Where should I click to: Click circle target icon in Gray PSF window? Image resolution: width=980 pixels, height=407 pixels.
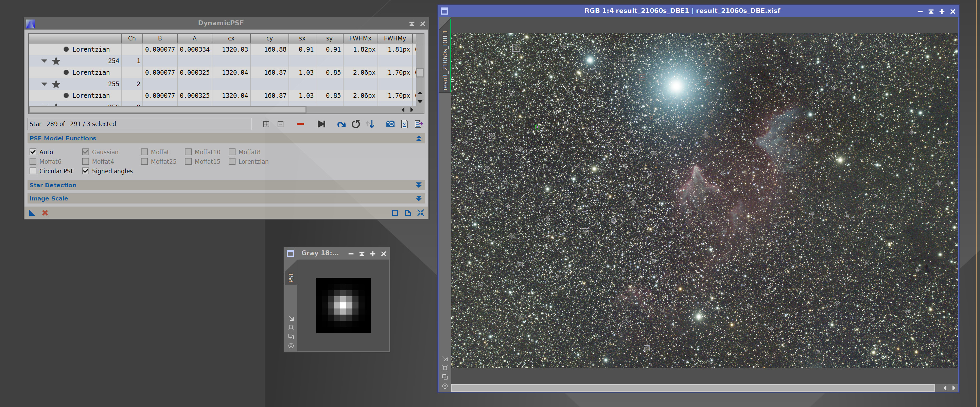point(291,346)
